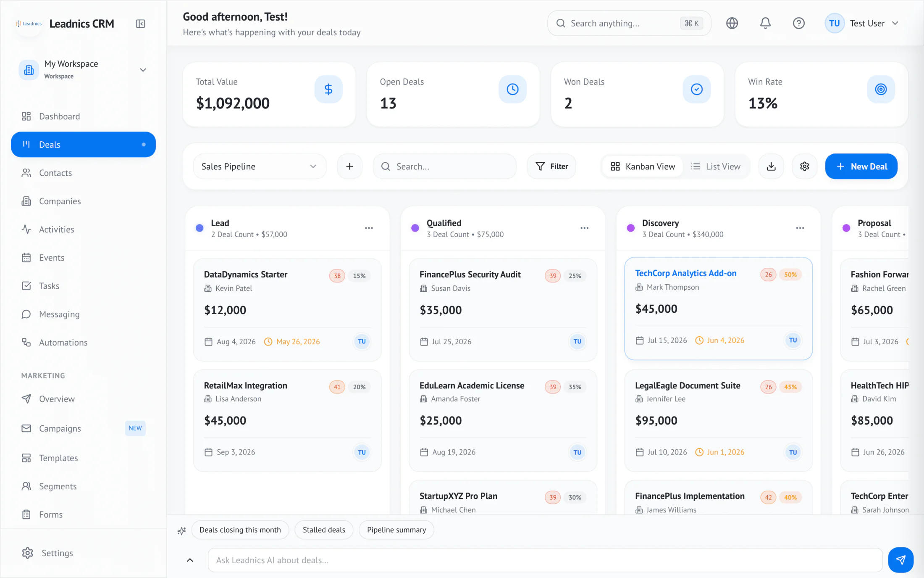Screen dimensions: 924x578
Task: Open pipeline settings gear icon
Action: tap(804, 166)
